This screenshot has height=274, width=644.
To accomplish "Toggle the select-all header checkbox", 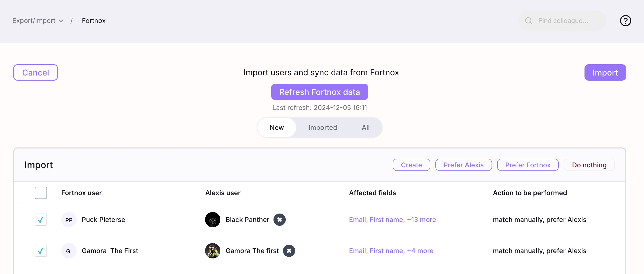I will pos(41,193).
